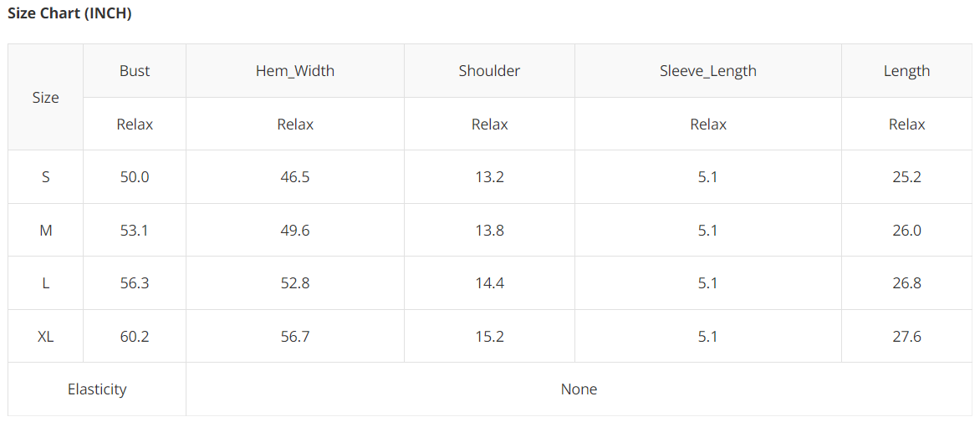This screenshot has width=980, height=432.
Task: Select the Hem_Width column header
Action: tap(295, 71)
